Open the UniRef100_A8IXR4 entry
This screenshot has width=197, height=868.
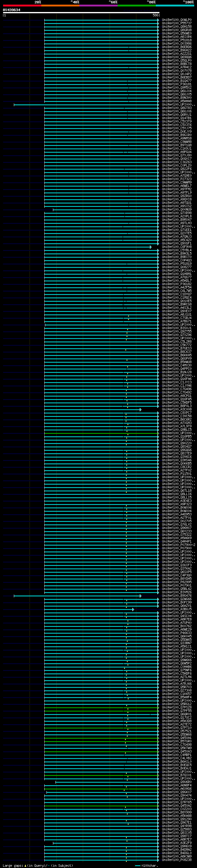(176, 37)
